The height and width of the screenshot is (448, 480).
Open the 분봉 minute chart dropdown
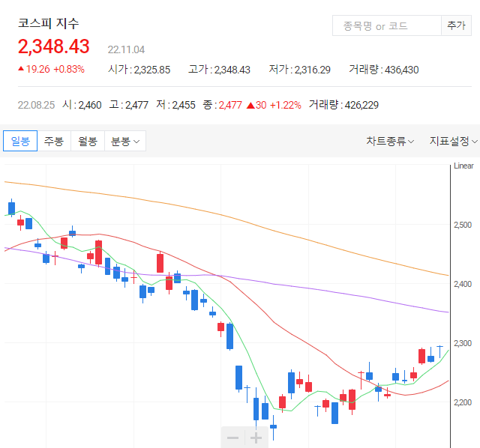click(x=125, y=141)
